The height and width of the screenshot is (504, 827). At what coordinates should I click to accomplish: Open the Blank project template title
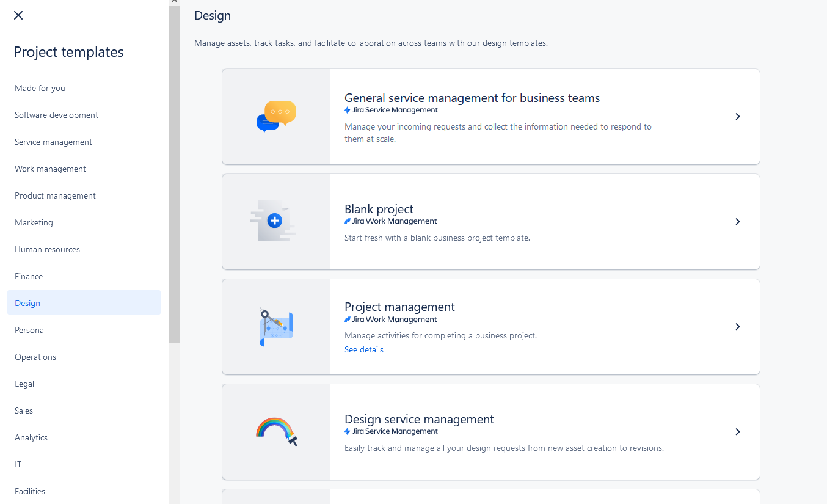click(379, 209)
